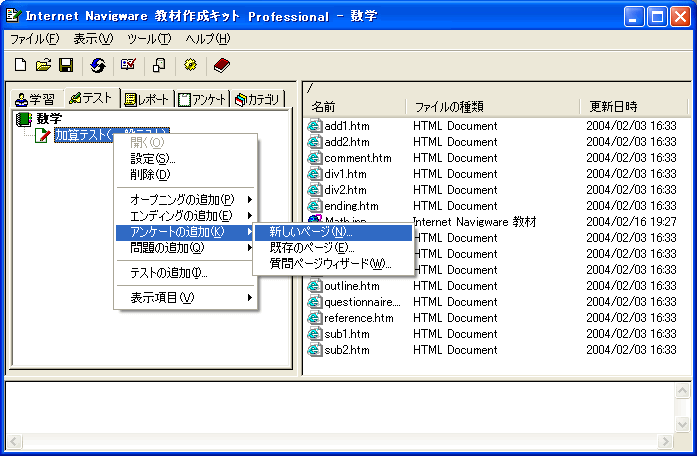Sort by the 名前 column header
697x456 pixels.
point(355,107)
